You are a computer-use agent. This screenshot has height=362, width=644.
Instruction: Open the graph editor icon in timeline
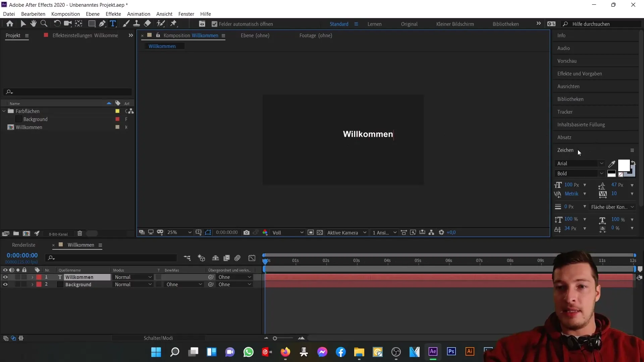tap(252, 258)
